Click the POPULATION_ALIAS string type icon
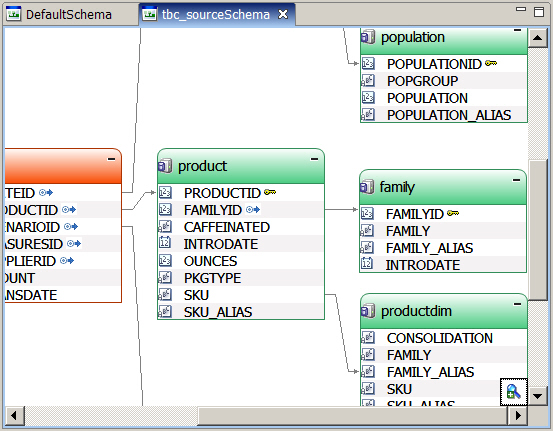553x431 pixels. [x=368, y=115]
